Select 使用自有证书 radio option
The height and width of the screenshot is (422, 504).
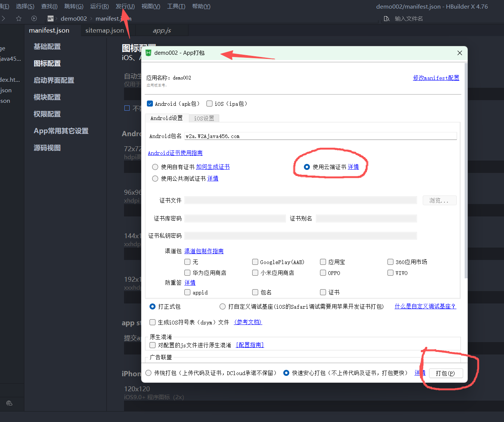pos(155,167)
